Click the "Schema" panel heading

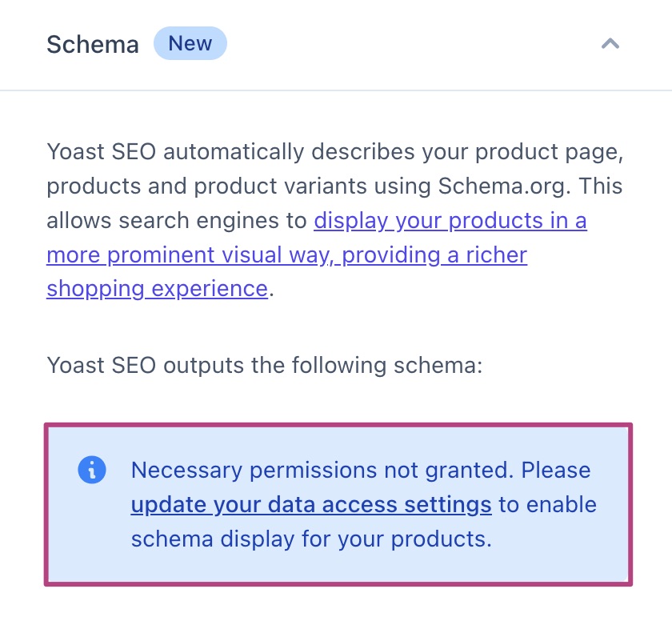click(x=92, y=44)
